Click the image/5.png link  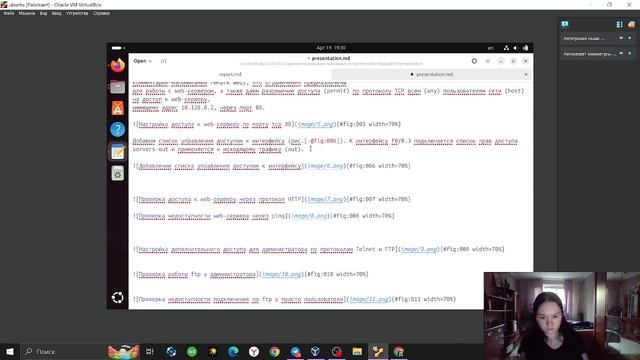point(316,124)
